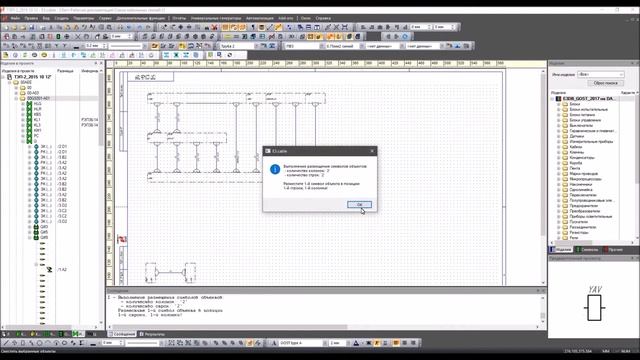Click the open folder icon in top toolbar
640x360 pixels.
click(14, 27)
